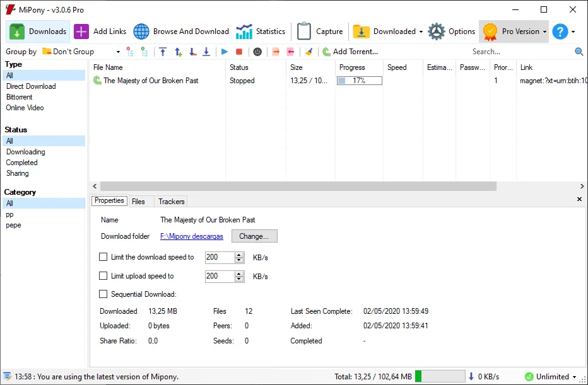Open Browse And Download globe
This screenshot has height=385, width=588.
click(141, 32)
